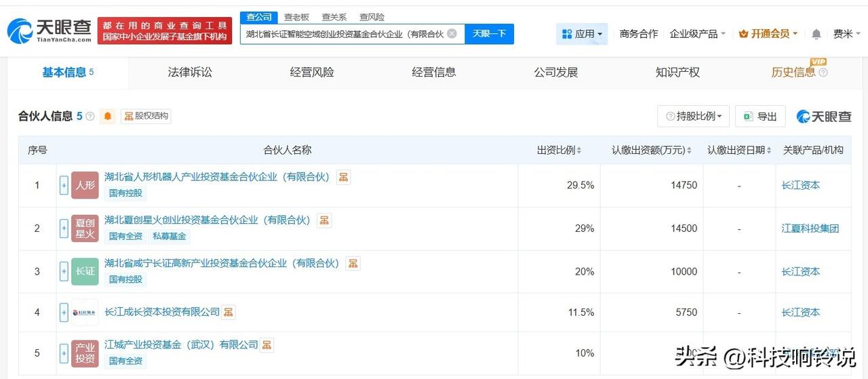Open the 持股比例 dropdown
Screen dimensions: 868x379
[693, 116]
